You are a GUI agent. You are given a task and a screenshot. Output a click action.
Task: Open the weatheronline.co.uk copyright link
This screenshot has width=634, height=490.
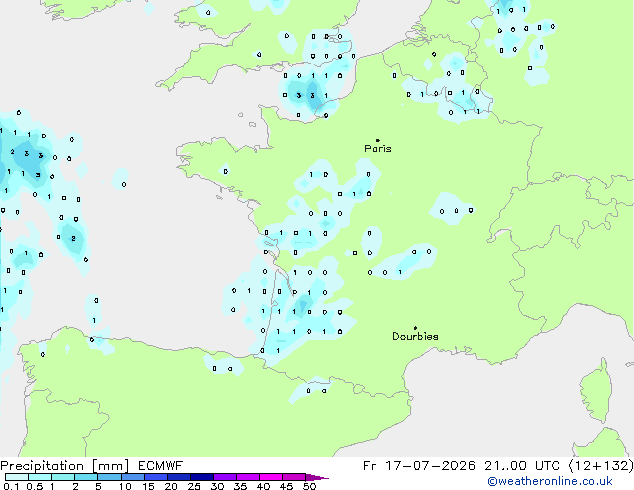click(550, 482)
